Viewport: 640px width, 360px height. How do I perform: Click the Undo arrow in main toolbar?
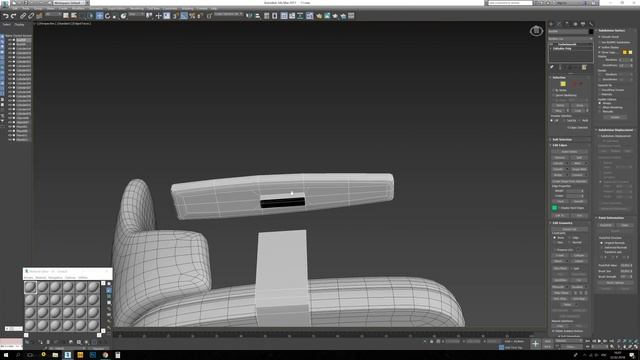point(6,16)
